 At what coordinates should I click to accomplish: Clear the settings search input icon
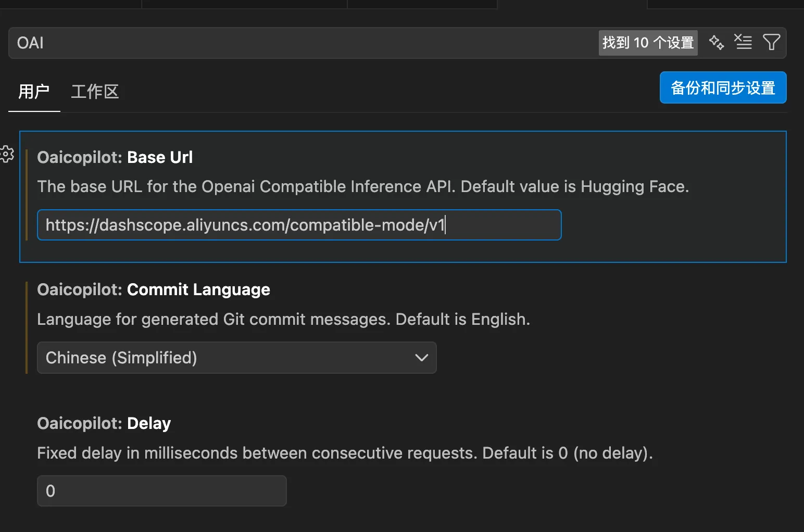743,42
